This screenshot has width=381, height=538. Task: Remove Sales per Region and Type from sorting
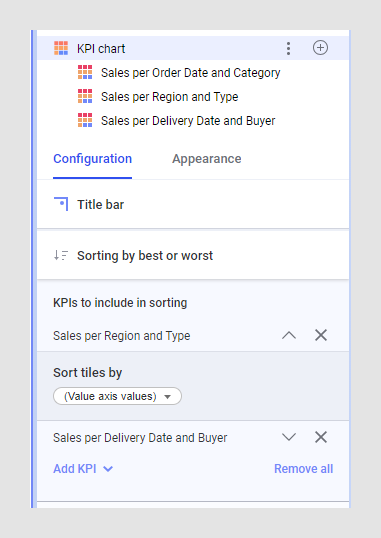tap(321, 335)
